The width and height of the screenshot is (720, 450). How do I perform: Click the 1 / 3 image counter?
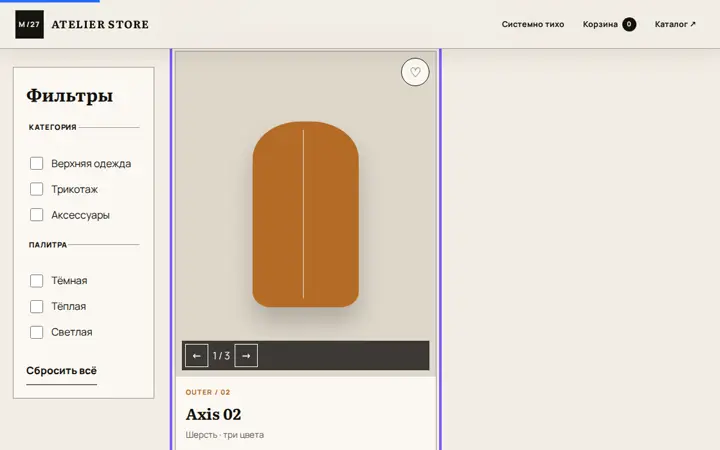[x=221, y=355]
